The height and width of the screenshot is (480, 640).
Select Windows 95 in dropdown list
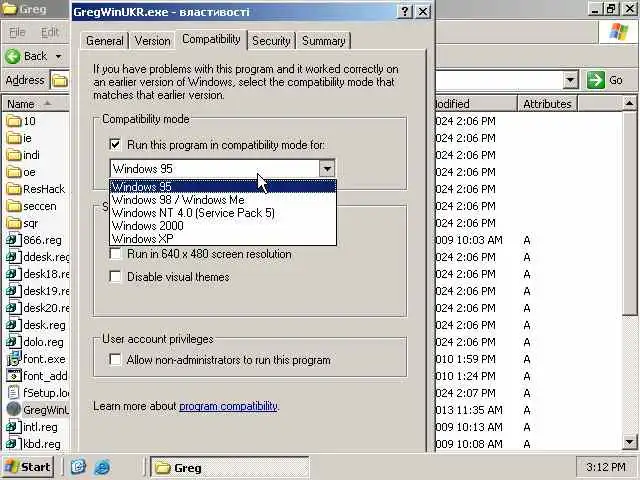click(x=223, y=187)
